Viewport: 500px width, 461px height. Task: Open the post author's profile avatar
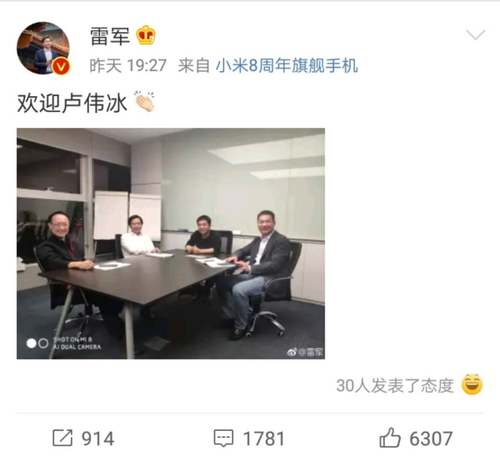click(x=43, y=48)
